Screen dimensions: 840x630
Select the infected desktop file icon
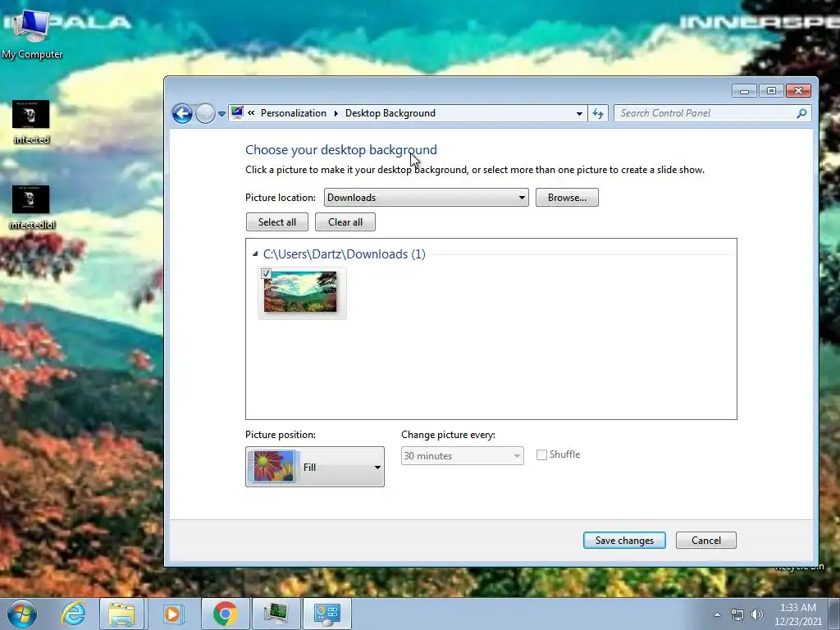(x=31, y=122)
